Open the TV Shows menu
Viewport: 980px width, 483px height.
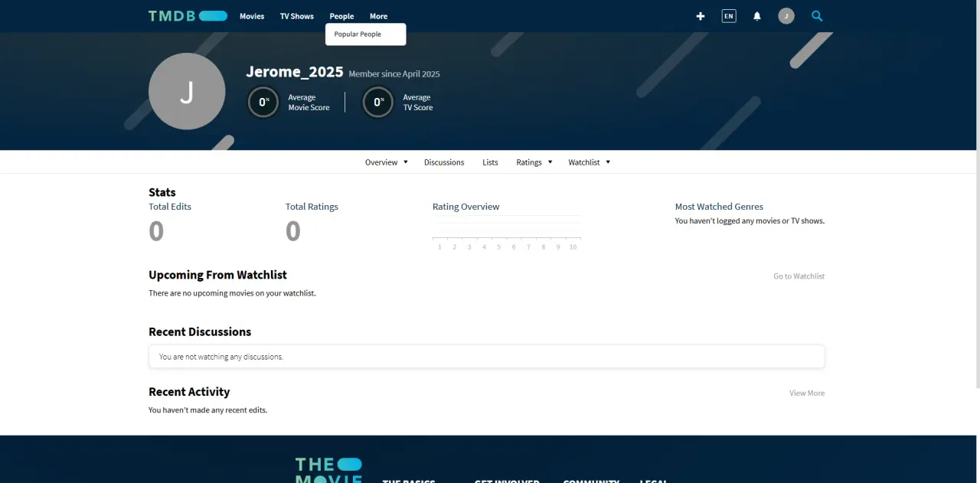click(297, 16)
